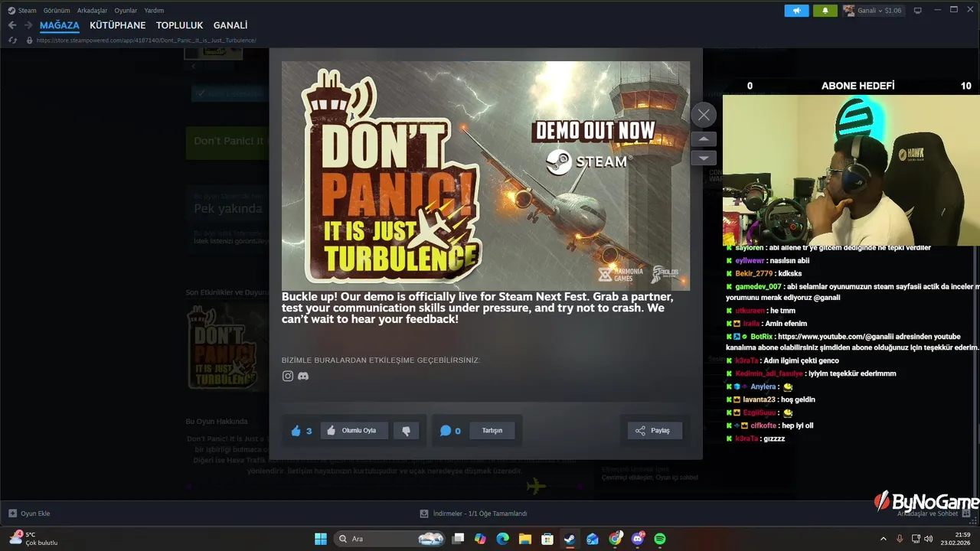Open the blue megaphone announcements button

pos(796,11)
